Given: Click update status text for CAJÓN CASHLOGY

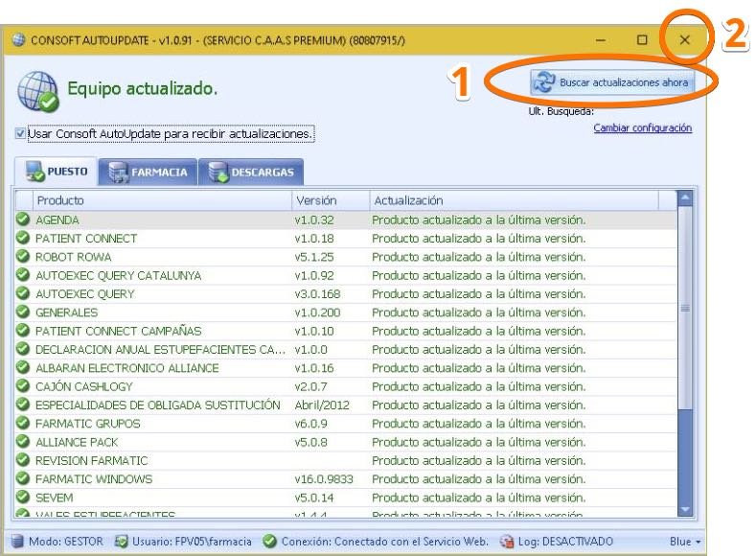Looking at the screenshot, I should click(479, 386).
